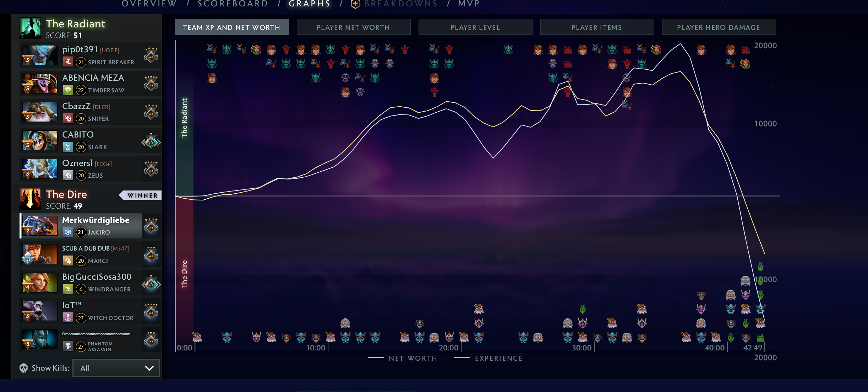
Task: Switch to Player Hero Damage graph
Action: [719, 27]
